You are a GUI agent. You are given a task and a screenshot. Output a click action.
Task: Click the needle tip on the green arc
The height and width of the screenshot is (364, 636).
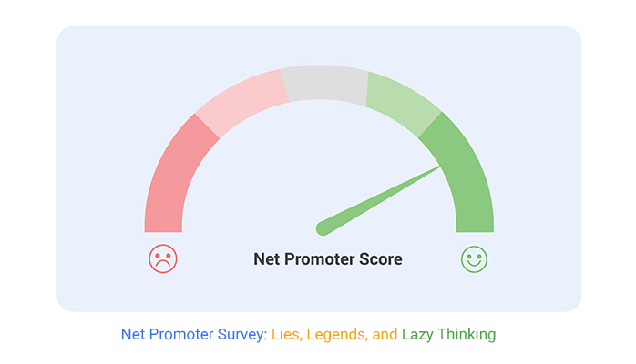coord(437,167)
